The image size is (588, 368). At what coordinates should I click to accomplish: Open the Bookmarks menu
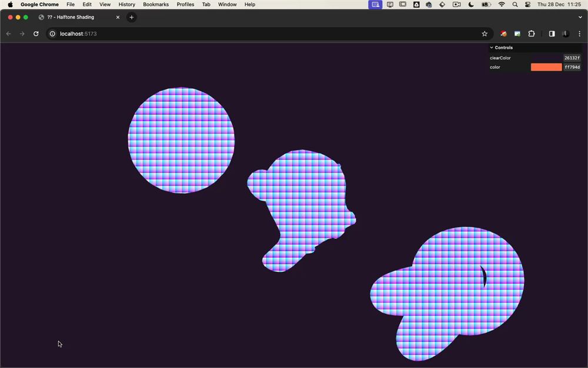[x=156, y=5]
